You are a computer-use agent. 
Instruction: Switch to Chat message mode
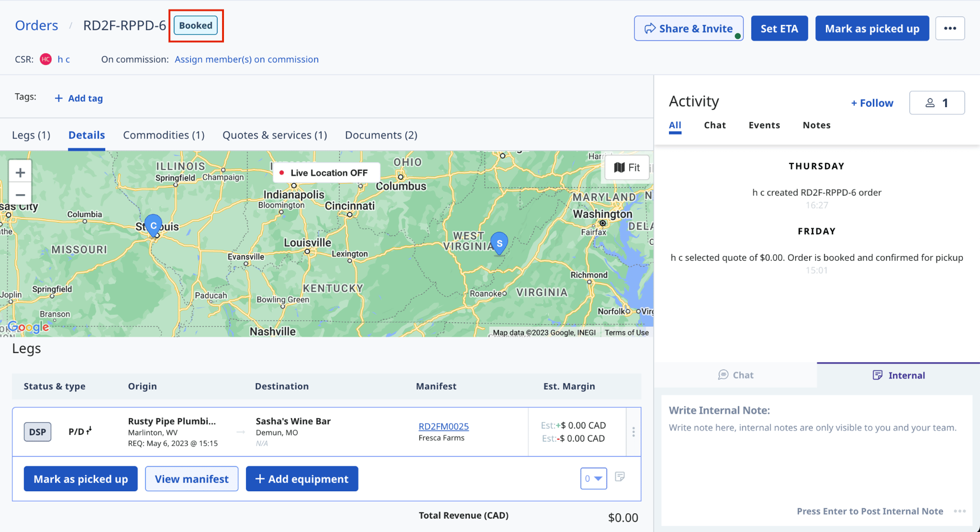pyautogui.click(x=735, y=375)
